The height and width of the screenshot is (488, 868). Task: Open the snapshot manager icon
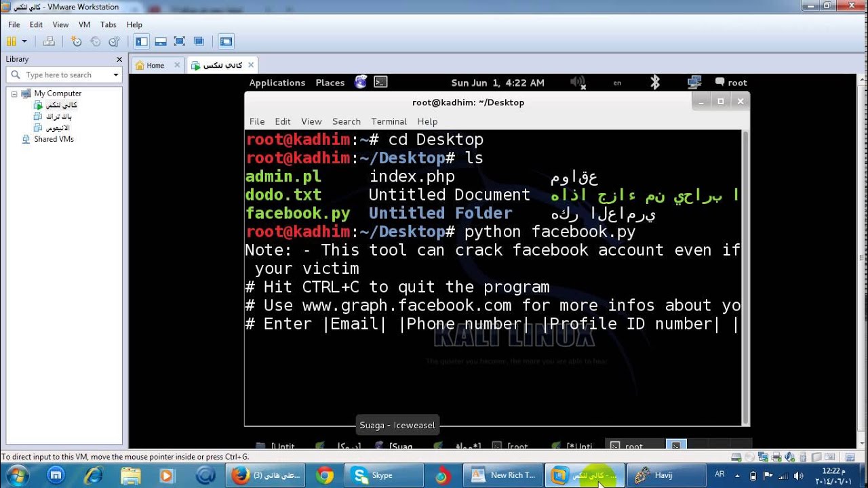114,41
